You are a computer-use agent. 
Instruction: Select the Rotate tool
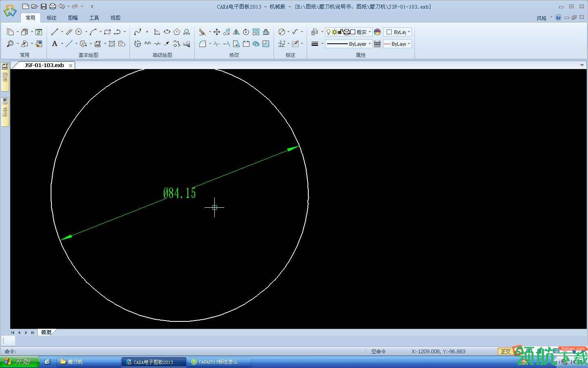(246, 31)
